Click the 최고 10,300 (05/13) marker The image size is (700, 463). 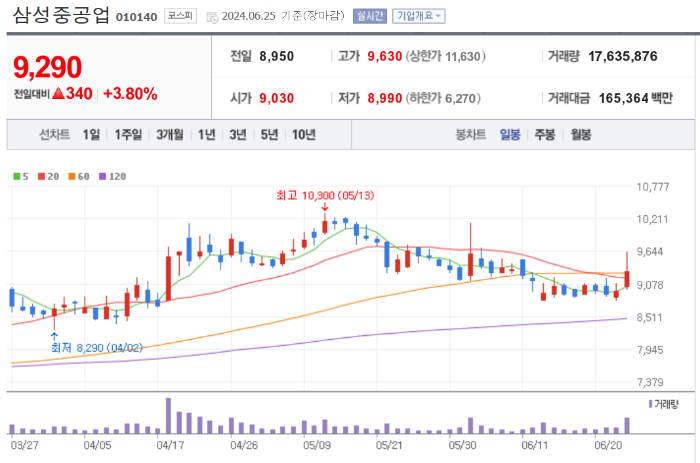tap(325, 196)
